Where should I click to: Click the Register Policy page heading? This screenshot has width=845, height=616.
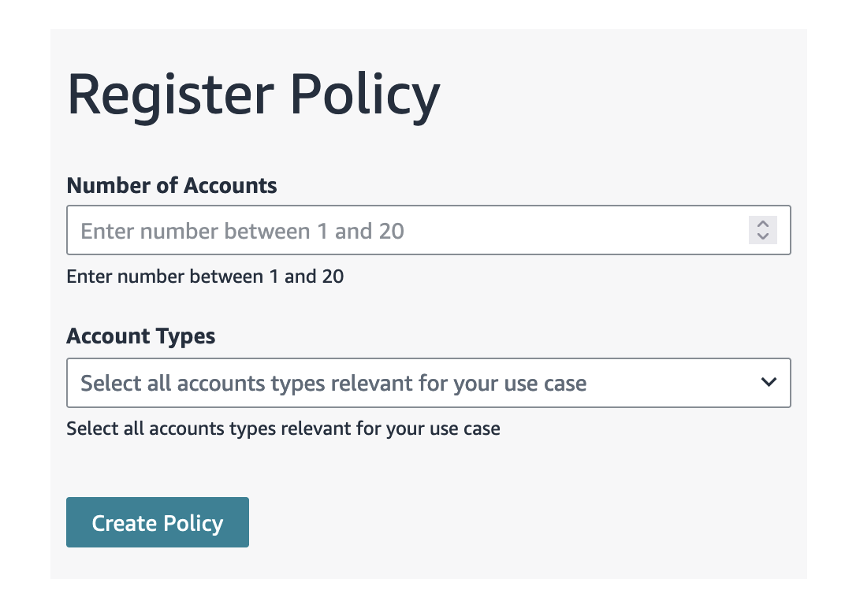coord(253,94)
